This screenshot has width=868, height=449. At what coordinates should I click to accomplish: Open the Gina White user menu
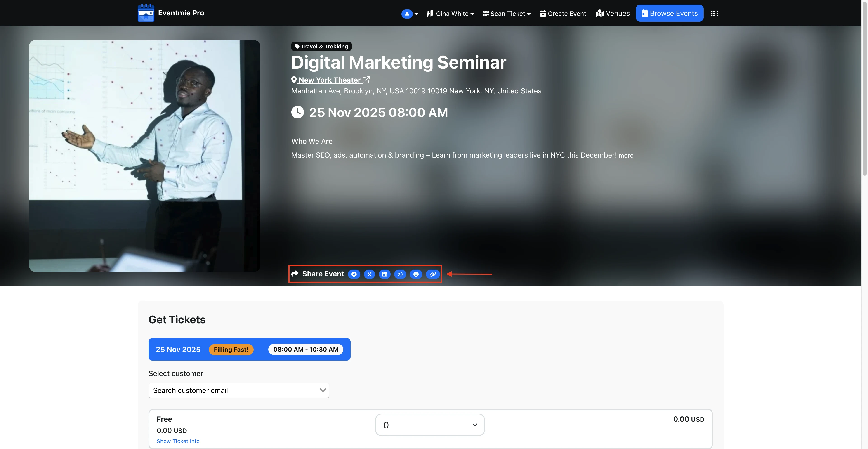[451, 14]
